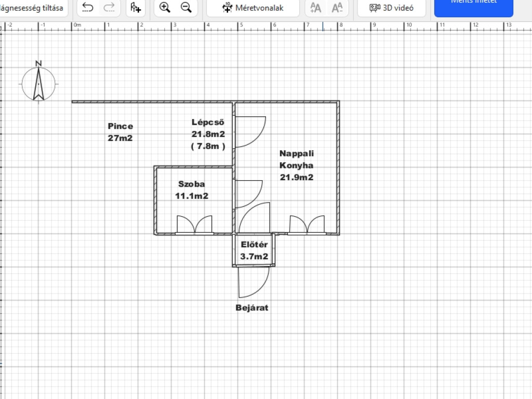Increase text size with larger A icon

(x=315, y=7)
